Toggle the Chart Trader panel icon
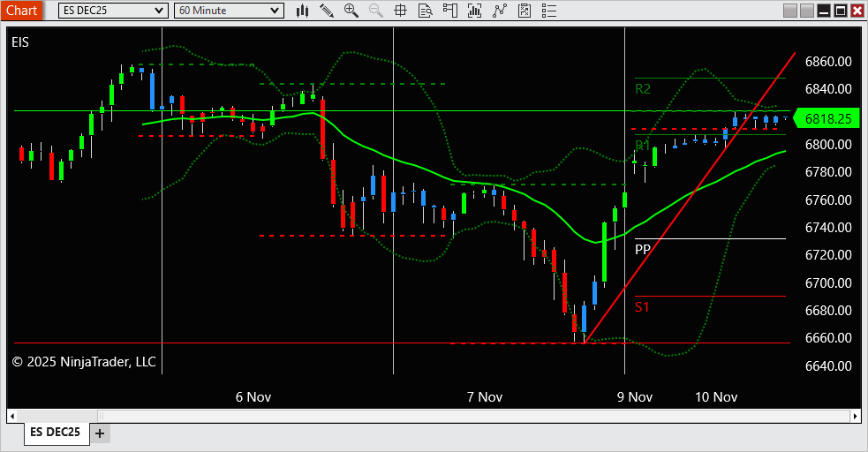Screen dimensions: 868x452 coord(450,11)
